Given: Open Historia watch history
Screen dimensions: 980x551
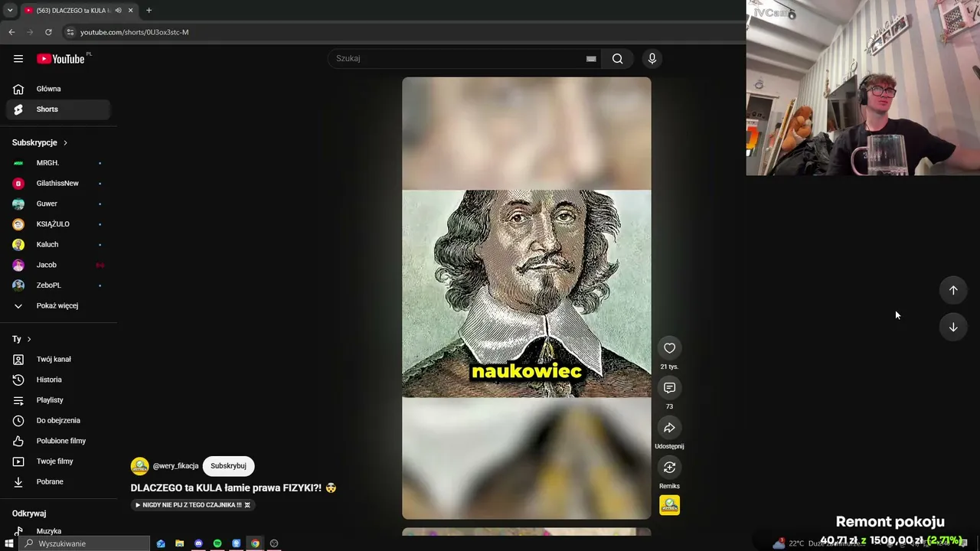Looking at the screenshot, I should 58,380.
